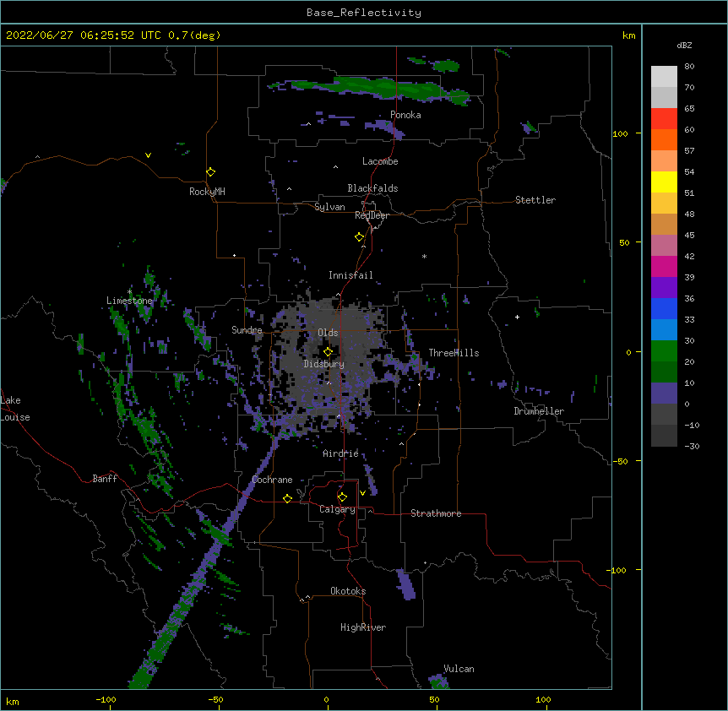This screenshot has width=728, height=711.
Task: Click the dBZ legend heading
Action: (x=684, y=46)
